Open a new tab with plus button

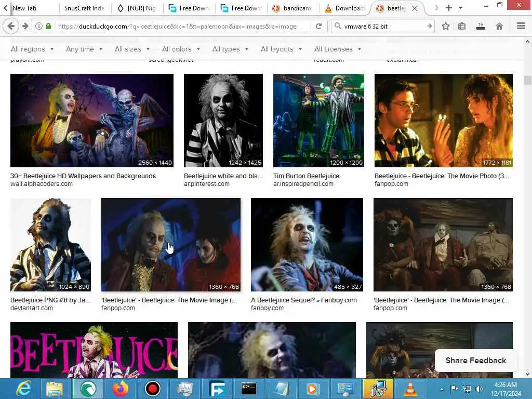point(448,8)
